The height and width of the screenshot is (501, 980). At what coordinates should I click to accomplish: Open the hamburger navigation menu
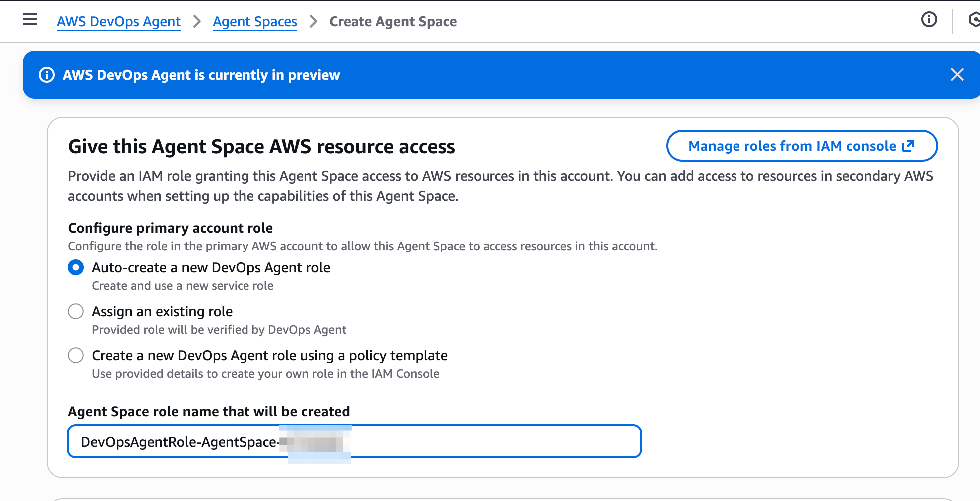pos(30,20)
